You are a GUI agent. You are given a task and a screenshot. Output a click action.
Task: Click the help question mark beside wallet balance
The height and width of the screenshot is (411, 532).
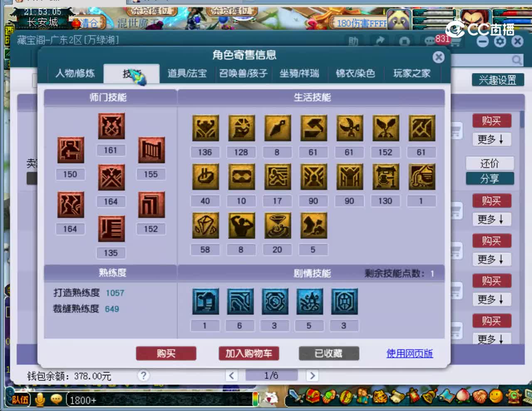[x=143, y=376]
